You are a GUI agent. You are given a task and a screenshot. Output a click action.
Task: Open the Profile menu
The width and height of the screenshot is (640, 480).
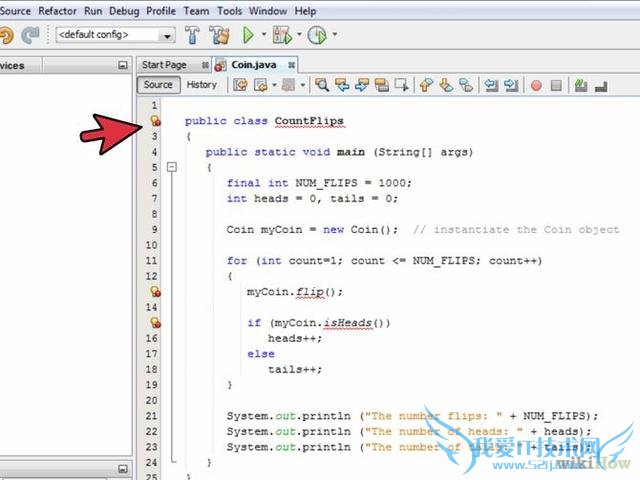(x=161, y=11)
